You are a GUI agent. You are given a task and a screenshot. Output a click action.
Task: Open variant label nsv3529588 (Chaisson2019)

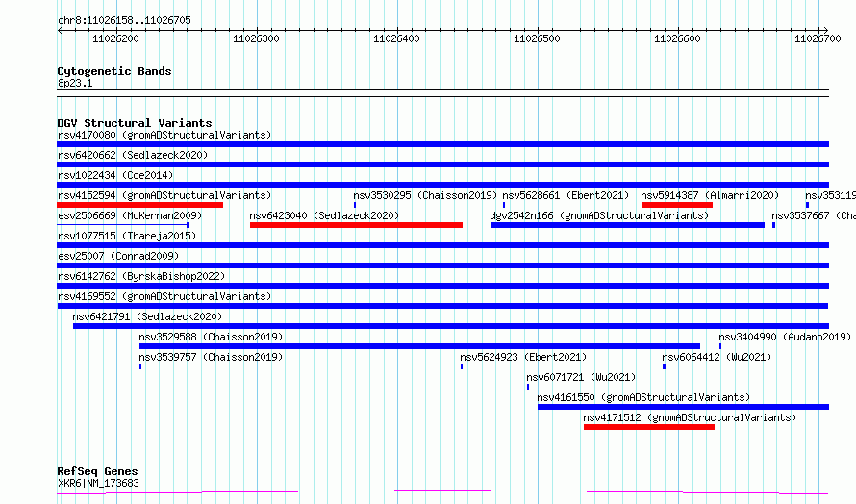click(211, 337)
